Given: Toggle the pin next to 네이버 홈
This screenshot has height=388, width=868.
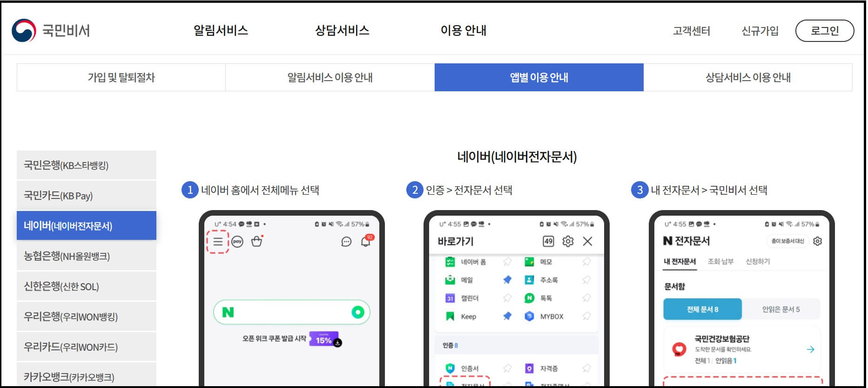Looking at the screenshot, I should (x=507, y=262).
